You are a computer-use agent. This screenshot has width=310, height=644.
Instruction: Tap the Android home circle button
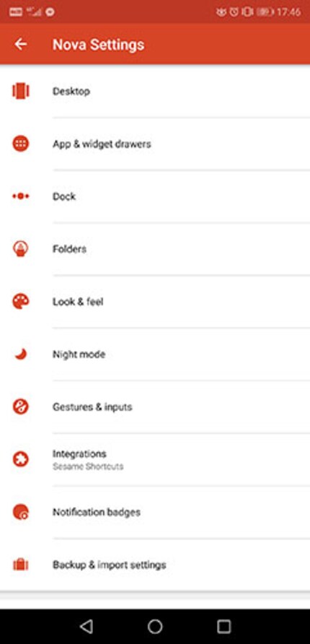[155, 627]
